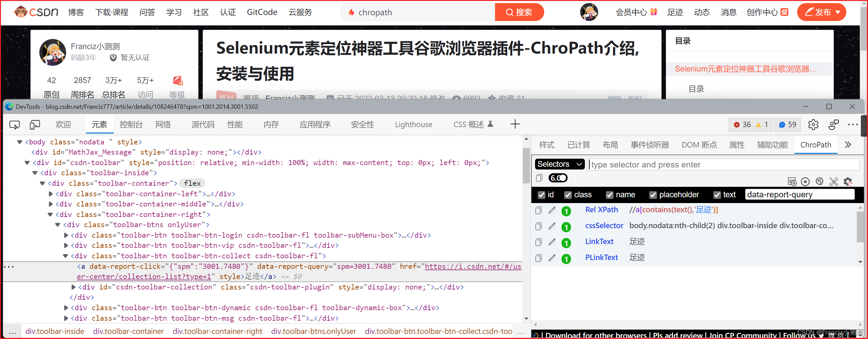Add a new DevTools tool with plus icon

[x=515, y=124]
